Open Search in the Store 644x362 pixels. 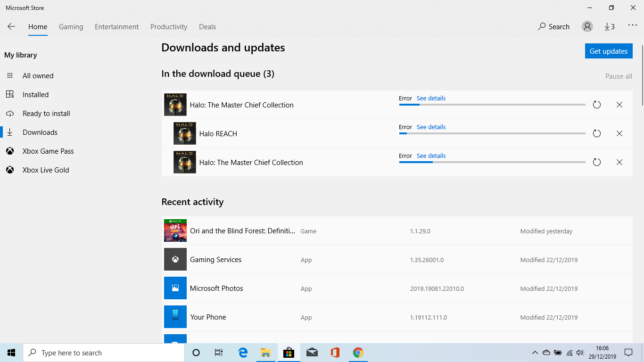click(x=554, y=27)
